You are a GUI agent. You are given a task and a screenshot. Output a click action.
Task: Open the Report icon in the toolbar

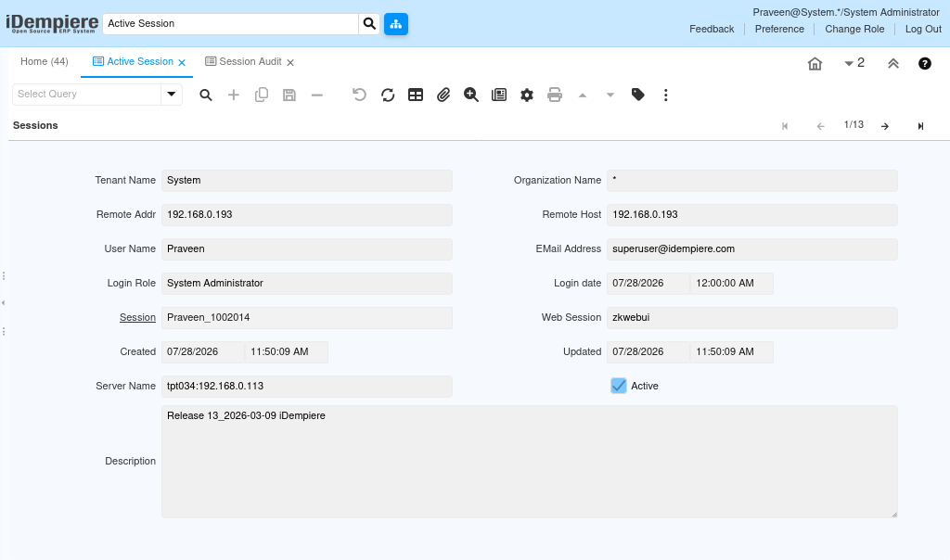tap(499, 95)
